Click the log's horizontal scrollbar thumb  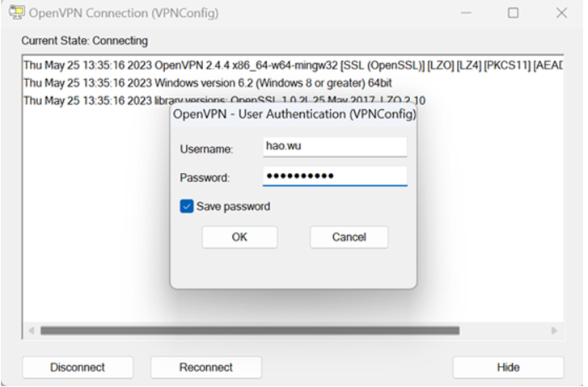pos(250,330)
